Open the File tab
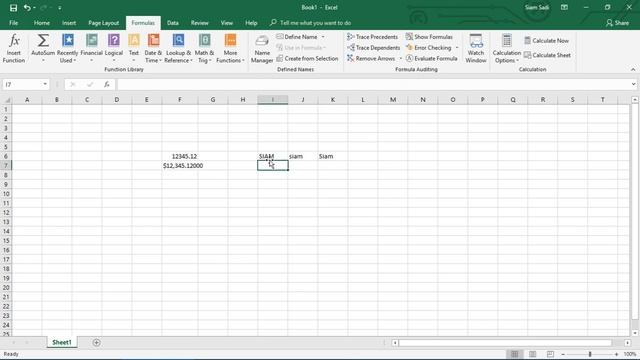 point(13,23)
